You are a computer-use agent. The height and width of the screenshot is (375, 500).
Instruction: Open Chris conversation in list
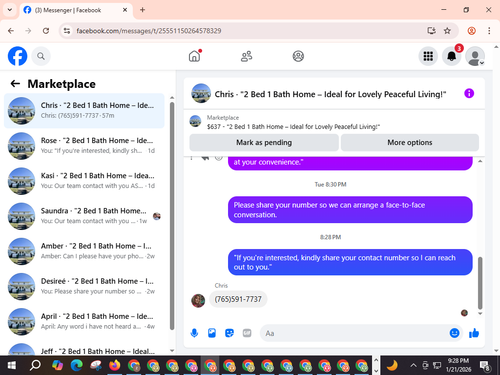[x=84, y=111]
